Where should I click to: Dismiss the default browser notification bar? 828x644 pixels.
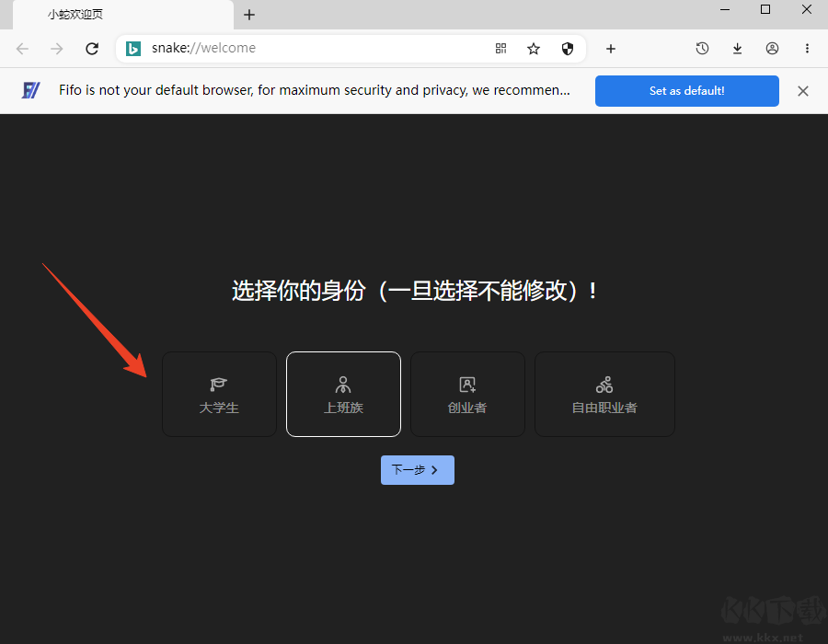click(x=802, y=90)
